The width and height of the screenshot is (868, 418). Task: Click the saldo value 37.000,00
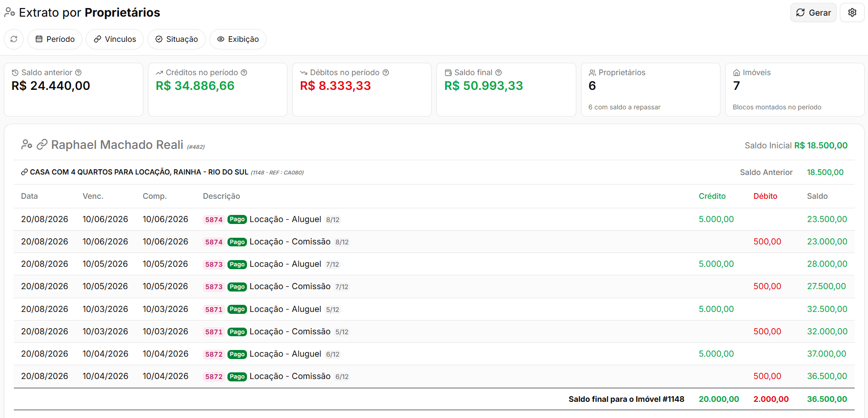pos(827,354)
